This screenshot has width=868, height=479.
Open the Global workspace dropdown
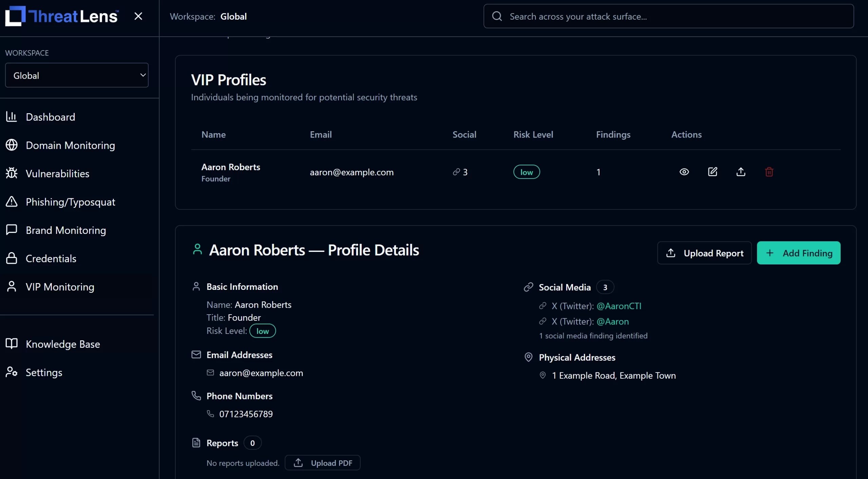point(77,75)
